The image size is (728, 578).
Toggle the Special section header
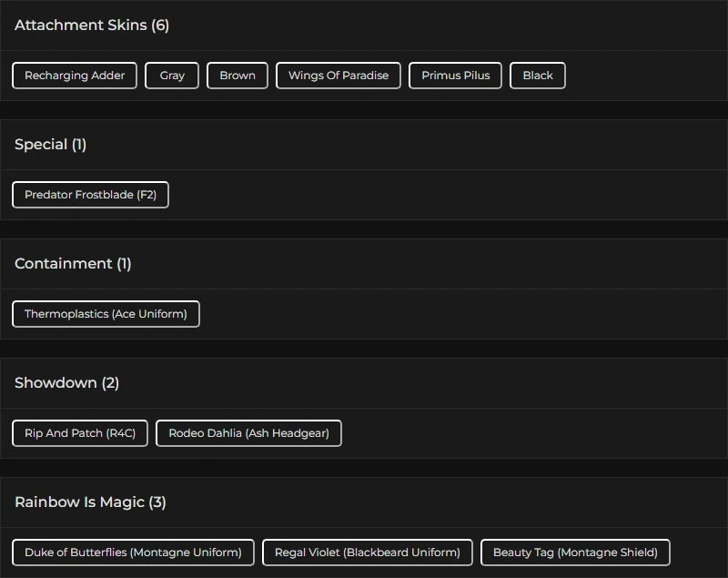click(x=41, y=145)
